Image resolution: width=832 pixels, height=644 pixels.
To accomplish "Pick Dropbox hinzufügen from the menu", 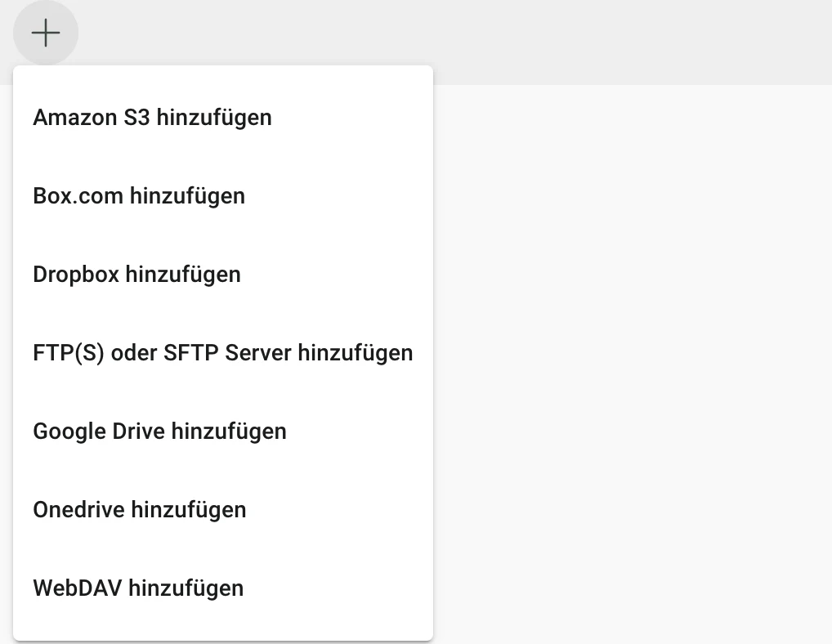I will coord(223,275).
